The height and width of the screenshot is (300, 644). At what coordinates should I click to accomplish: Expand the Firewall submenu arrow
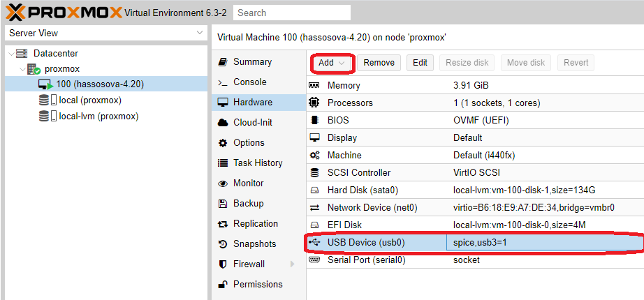293,264
